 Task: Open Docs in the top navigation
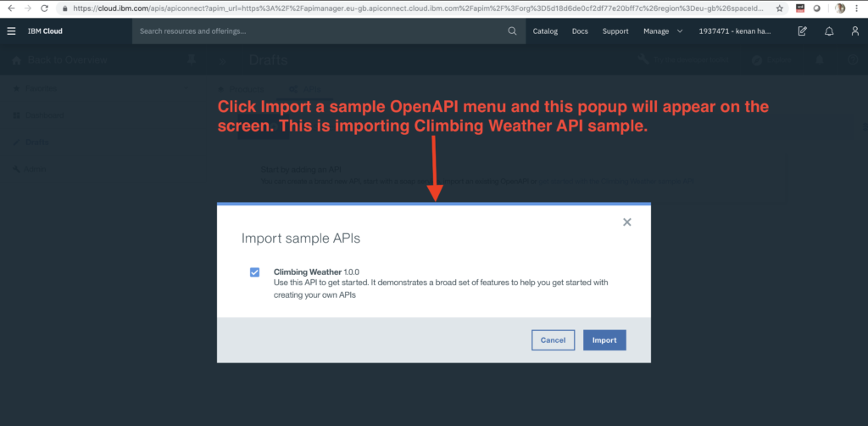pos(580,31)
